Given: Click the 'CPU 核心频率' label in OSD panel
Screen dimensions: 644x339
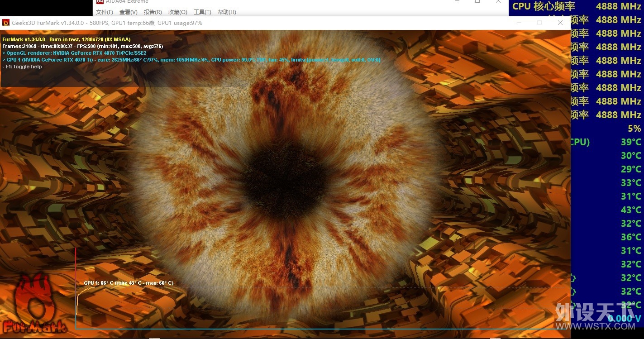Looking at the screenshot, I should (544, 6).
